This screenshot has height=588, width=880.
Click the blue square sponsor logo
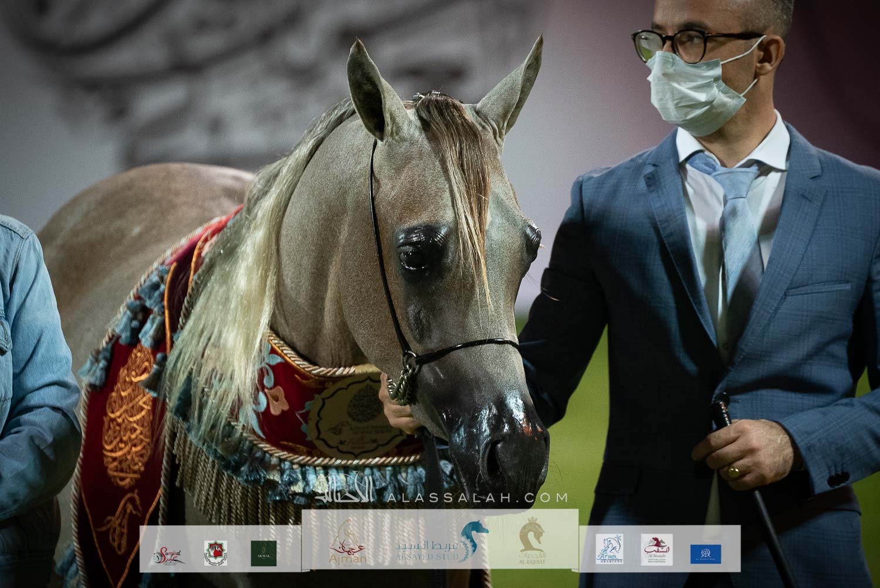[706, 553]
